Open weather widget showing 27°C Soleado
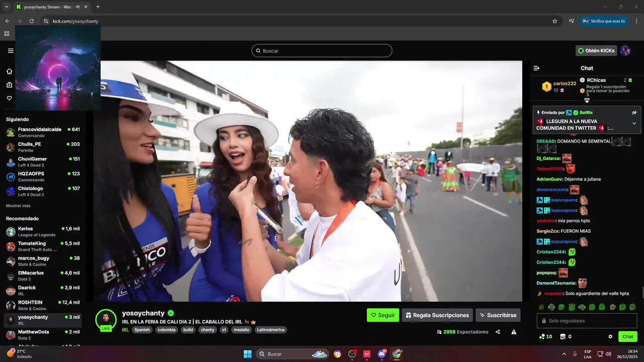Image resolution: width=644 pixels, height=362 pixels. point(20,353)
